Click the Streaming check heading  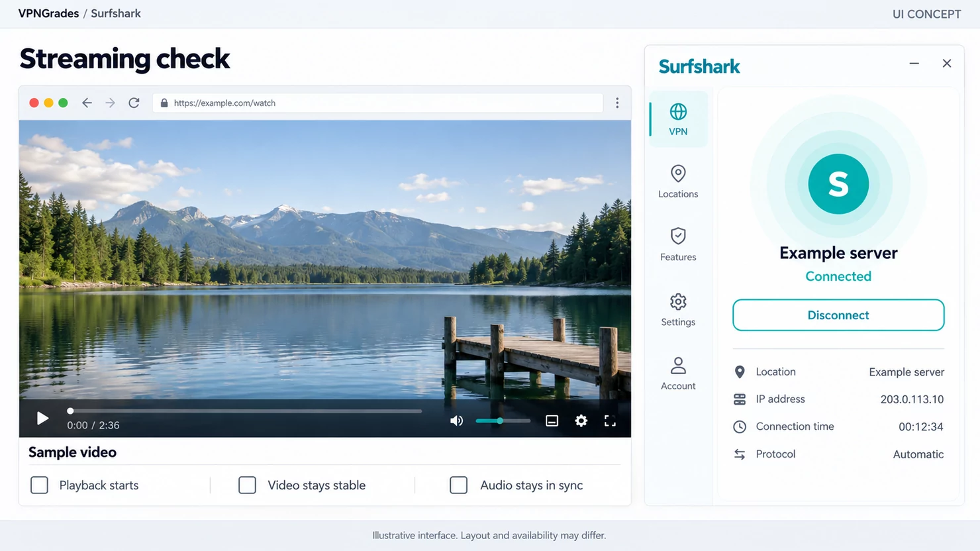point(124,59)
